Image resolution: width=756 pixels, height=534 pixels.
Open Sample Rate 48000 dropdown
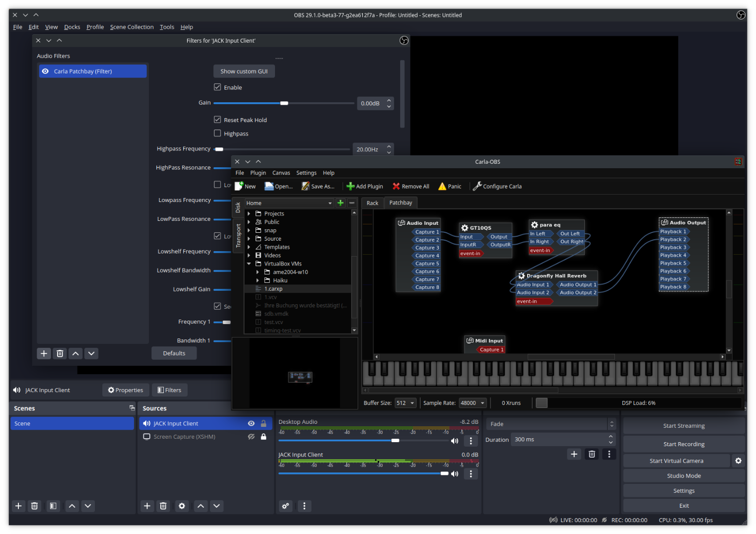pyautogui.click(x=473, y=403)
